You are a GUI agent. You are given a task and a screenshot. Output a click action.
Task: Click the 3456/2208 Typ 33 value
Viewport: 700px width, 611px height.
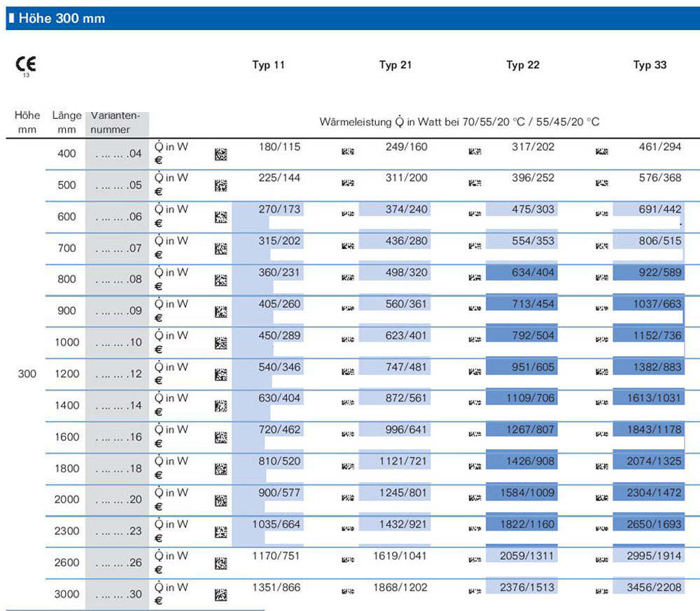click(654, 587)
